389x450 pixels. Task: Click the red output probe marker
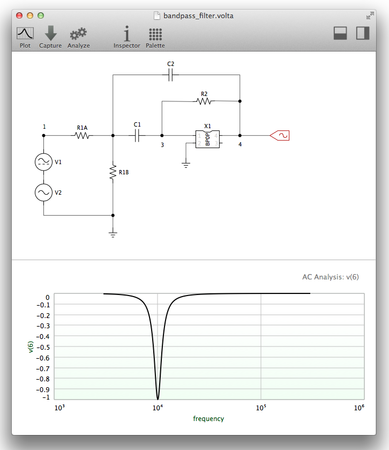(x=280, y=136)
